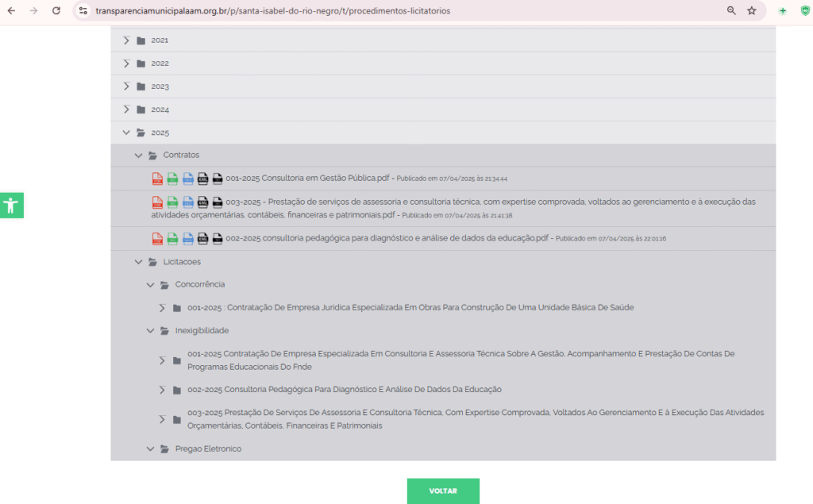Open the accessibility widget on left edge

(x=11, y=206)
